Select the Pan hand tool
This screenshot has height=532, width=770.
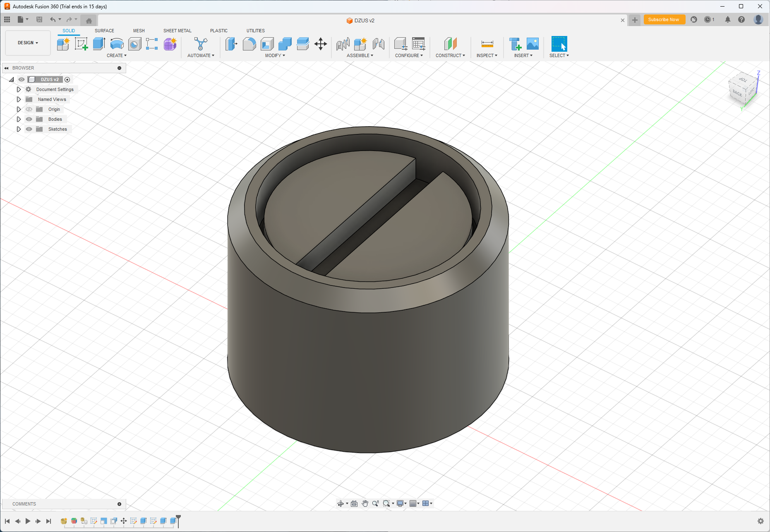365,503
